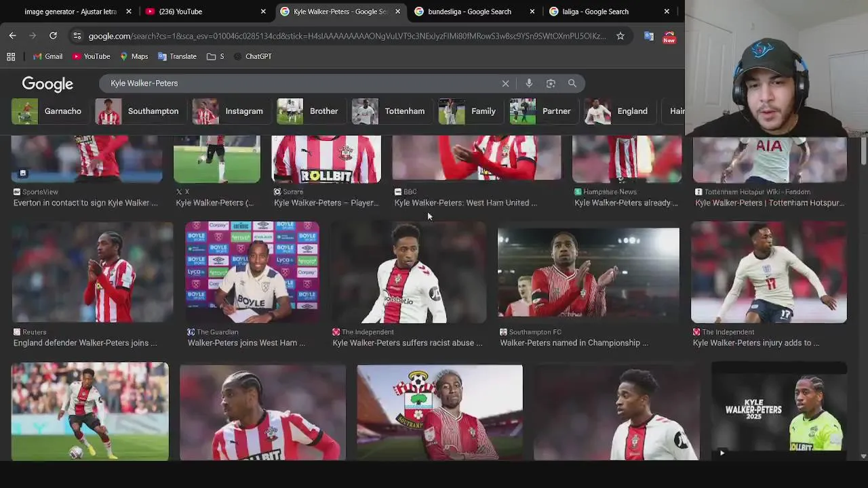Viewport: 868px width, 488px height.
Task: Open Guardian West Ham press conference image
Action: pyautogui.click(x=252, y=272)
